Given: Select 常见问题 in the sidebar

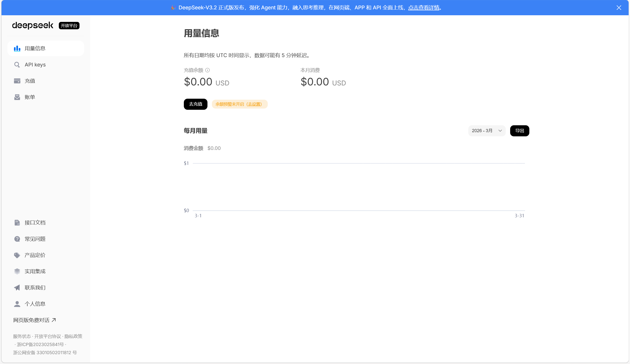Looking at the screenshot, I should [46, 239].
